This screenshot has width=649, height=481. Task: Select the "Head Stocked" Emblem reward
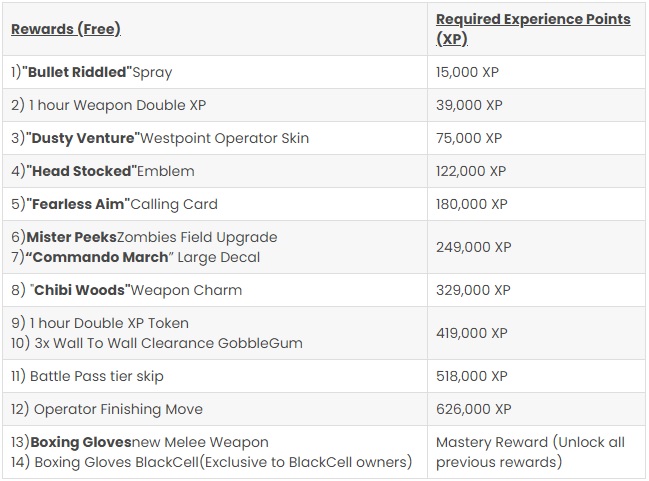(x=103, y=171)
